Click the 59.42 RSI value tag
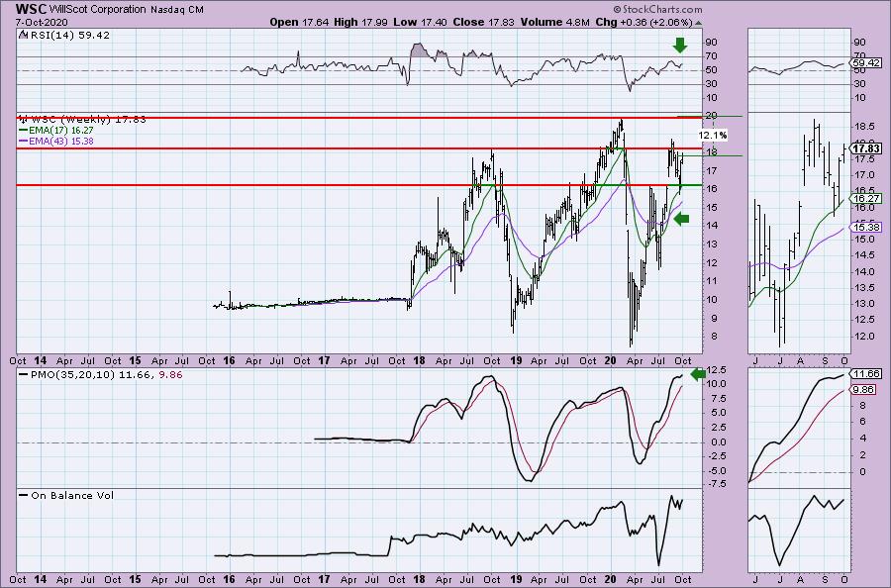Viewport: 891px width, 588px height. tap(866, 63)
